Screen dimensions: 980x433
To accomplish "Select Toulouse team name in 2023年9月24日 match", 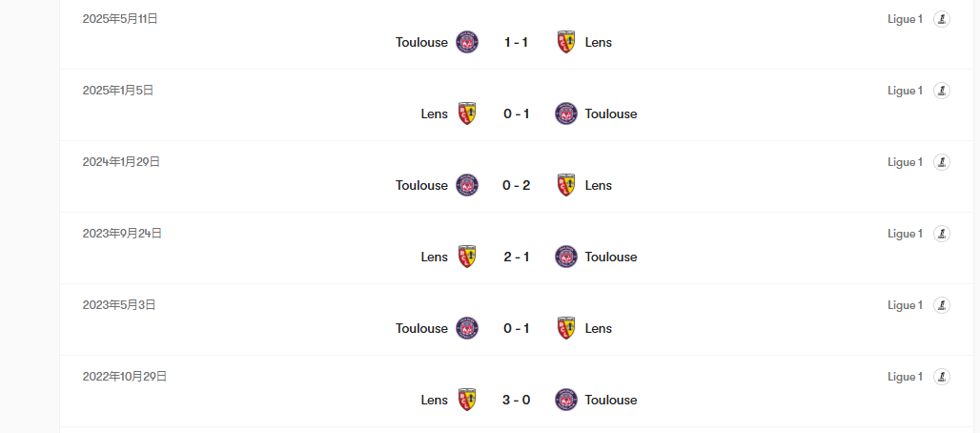I will click(x=611, y=257).
